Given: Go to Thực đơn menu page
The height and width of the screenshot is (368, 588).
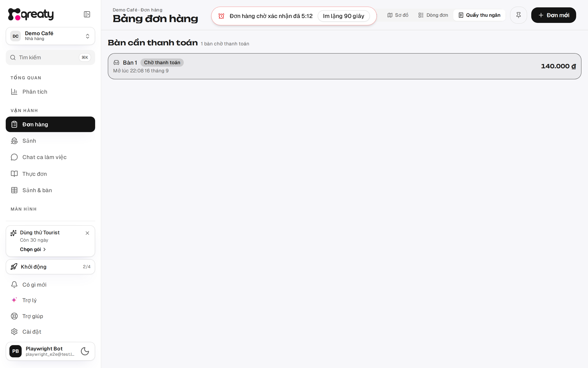Looking at the screenshot, I should 50,174.
